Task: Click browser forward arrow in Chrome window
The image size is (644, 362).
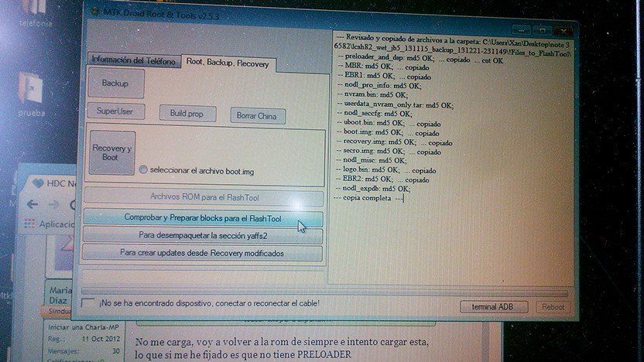Action: (53, 204)
